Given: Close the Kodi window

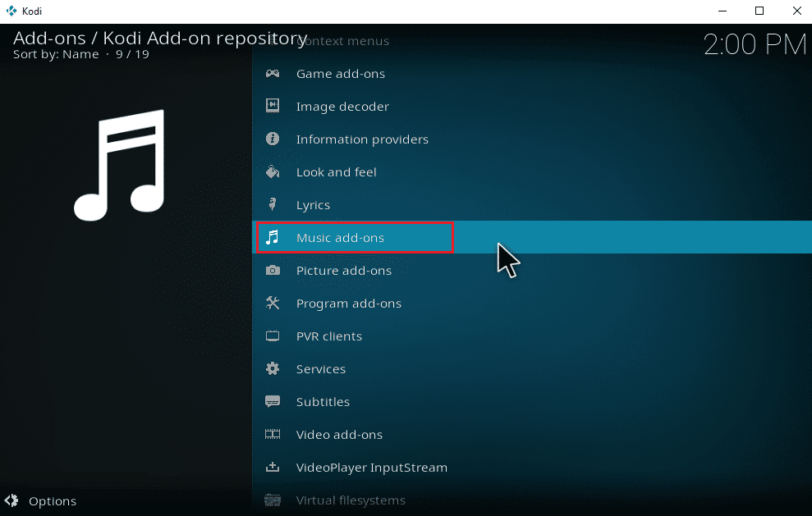Looking at the screenshot, I should coord(797,11).
